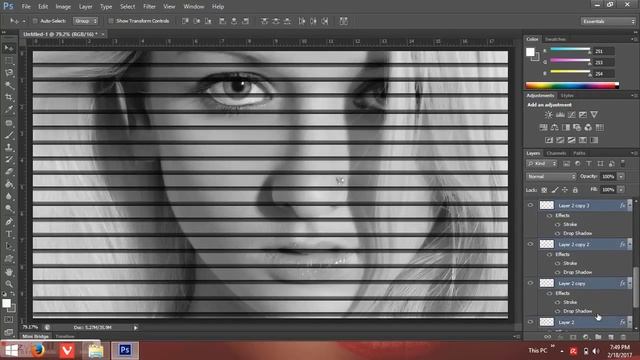This screenshot has height=360, width=640.
Task: Collapse effects of Layer 2 copy 2
Action: pyautogui.click(x=630, y=244)
